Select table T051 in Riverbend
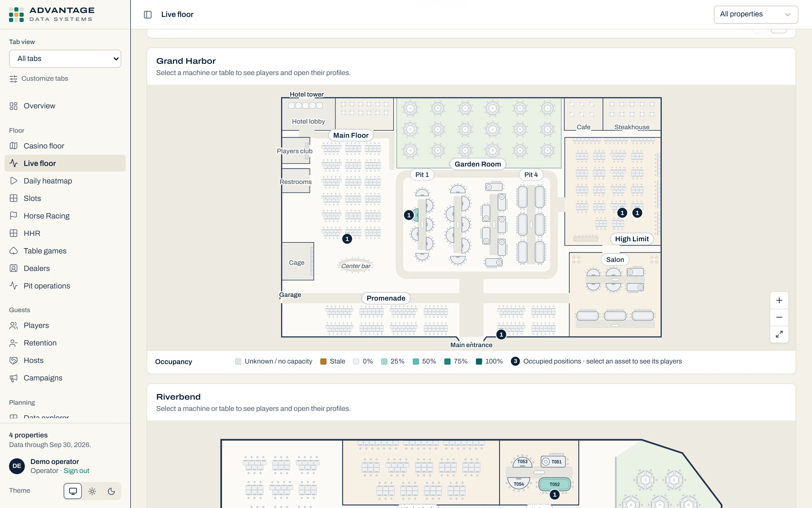812x508 pixels. tap(553, 462)
